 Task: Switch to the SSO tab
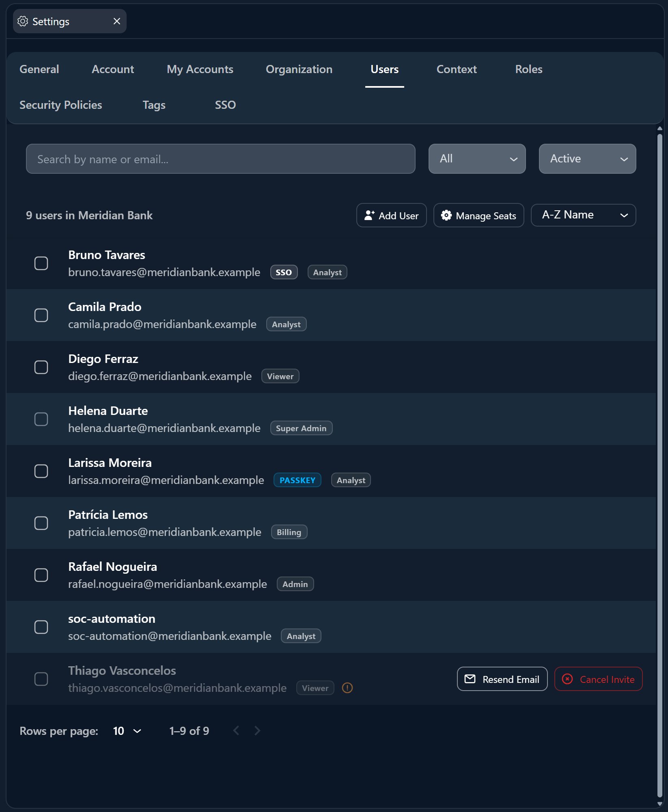(x=225, y=105)
